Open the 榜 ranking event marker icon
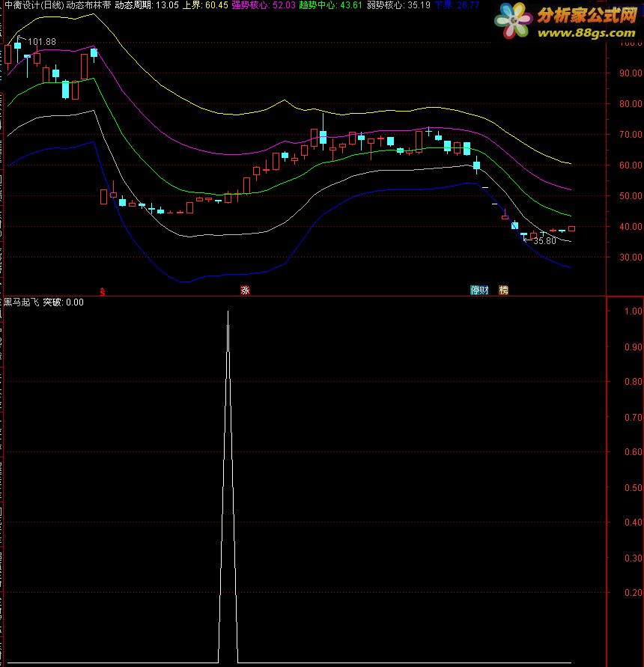This screenshot has height=667, width=644. click(x=503, y=290)
